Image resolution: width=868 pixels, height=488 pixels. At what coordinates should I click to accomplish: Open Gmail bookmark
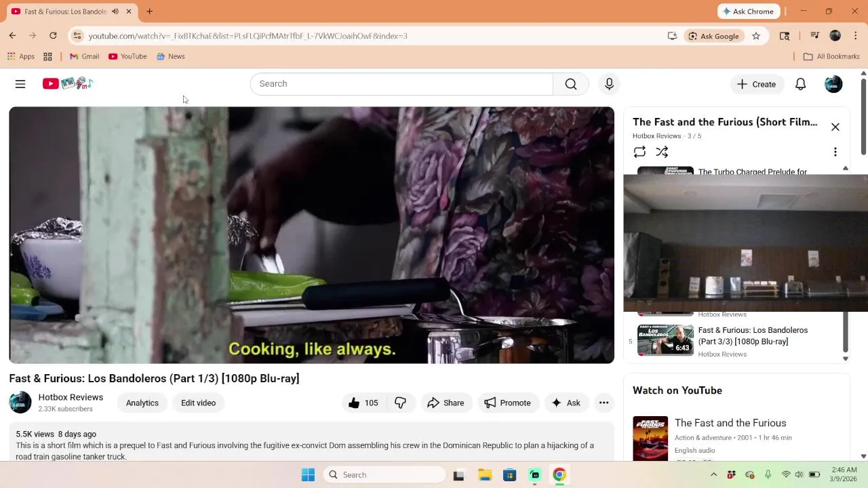pyautogui.click(x=85, y=56)
